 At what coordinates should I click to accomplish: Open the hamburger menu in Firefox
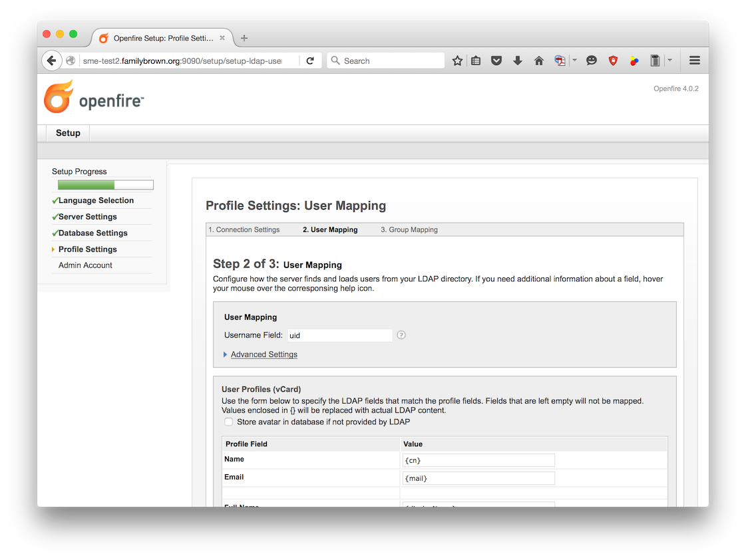pos(695,61)
